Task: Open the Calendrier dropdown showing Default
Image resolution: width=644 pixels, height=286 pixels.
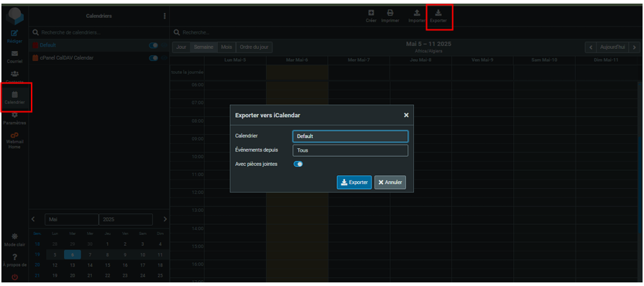Action: click(x=350, y=136)
